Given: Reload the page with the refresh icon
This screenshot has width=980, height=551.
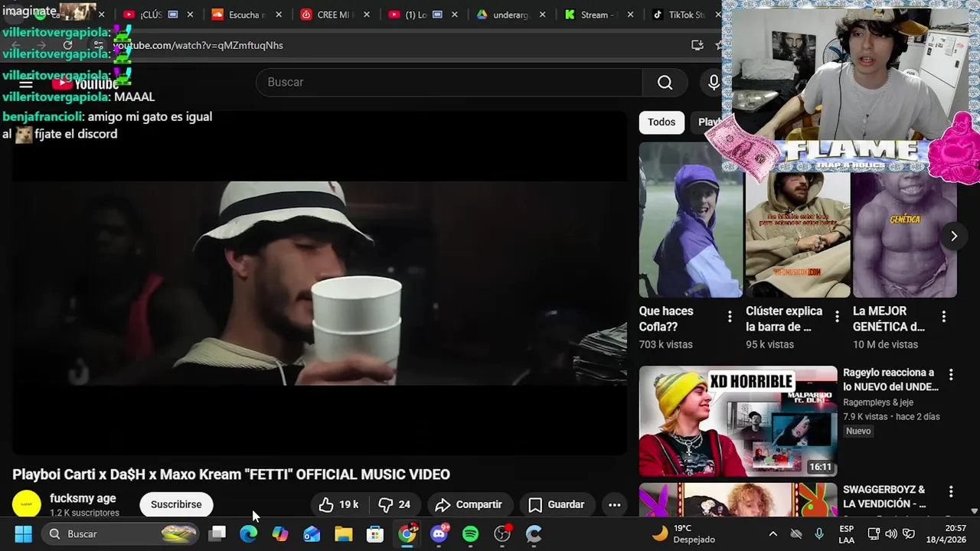Looking at the screenshot, I should click(67, 45).
